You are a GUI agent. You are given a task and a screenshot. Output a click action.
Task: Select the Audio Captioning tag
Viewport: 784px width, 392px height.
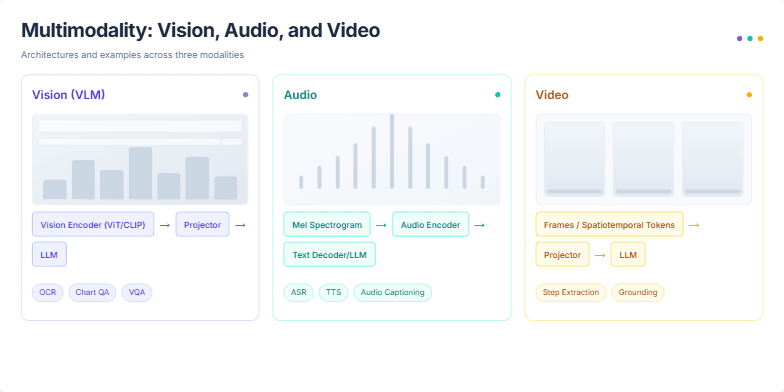tap(392, 292)
